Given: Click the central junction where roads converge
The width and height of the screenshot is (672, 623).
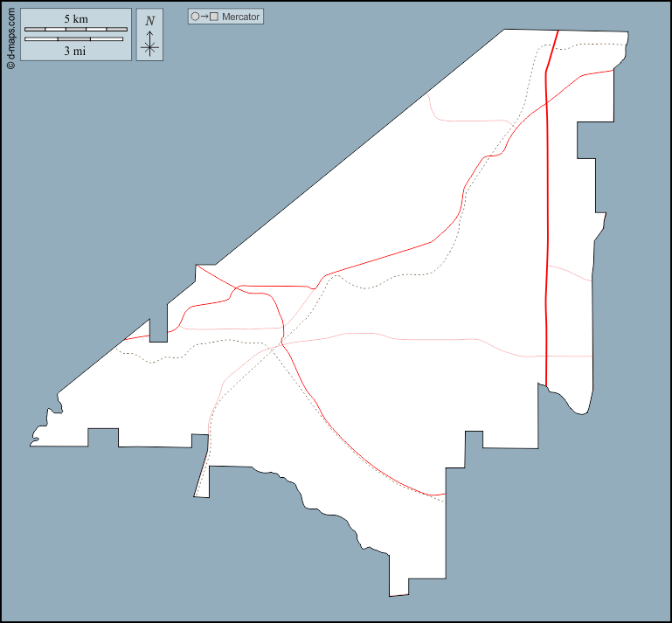Looking at the screenshot, I should (282, 343).
